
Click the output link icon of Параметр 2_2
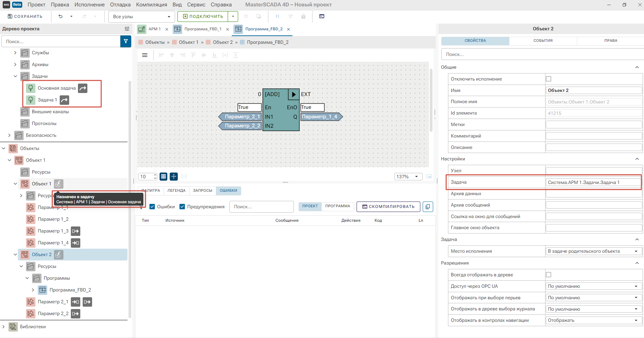click(x=76, y=314)
